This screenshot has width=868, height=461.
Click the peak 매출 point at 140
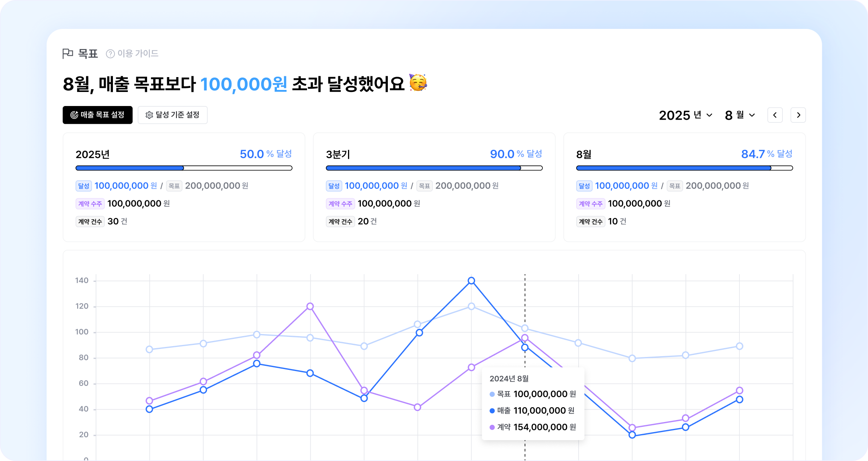pyautogui.click(x=471, y=281)
